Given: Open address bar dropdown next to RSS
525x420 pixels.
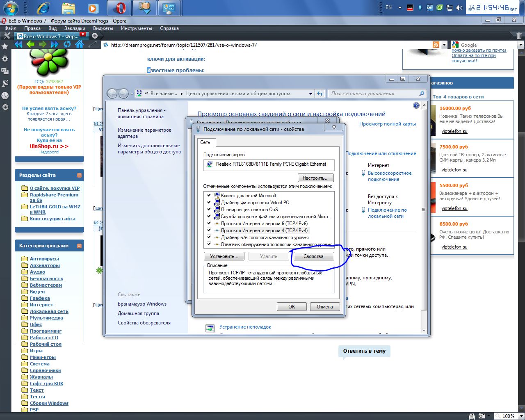Looking at the screenshot, I should pos(444,45).
